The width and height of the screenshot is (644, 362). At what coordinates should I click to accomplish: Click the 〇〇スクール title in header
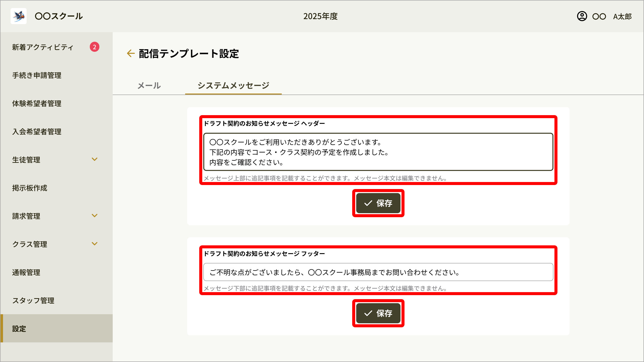point(59,16)
